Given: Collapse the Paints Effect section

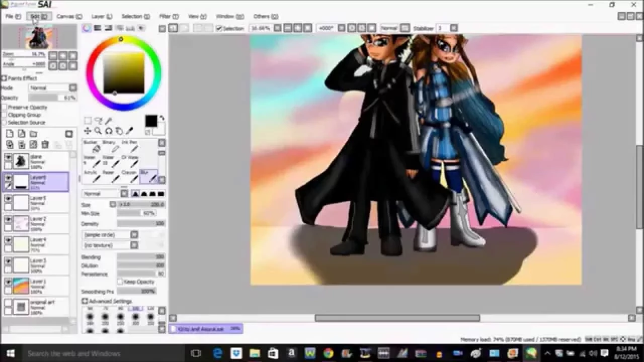Looking at the screenshot, I should coord(4,78).
